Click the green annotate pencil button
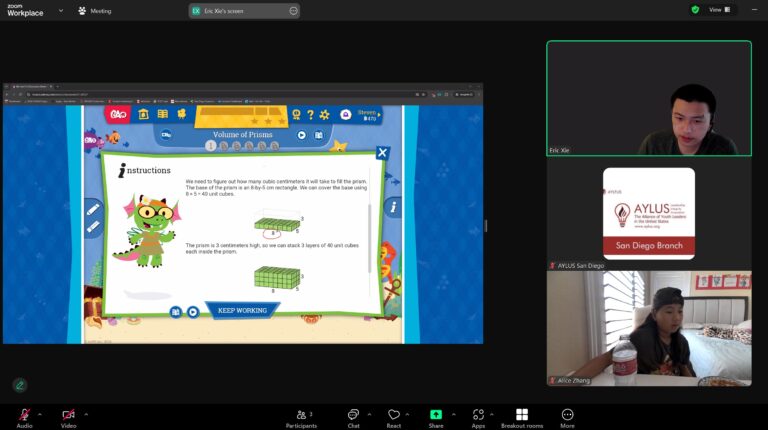The height and width of the screenshot is (430, 768). 20,385
